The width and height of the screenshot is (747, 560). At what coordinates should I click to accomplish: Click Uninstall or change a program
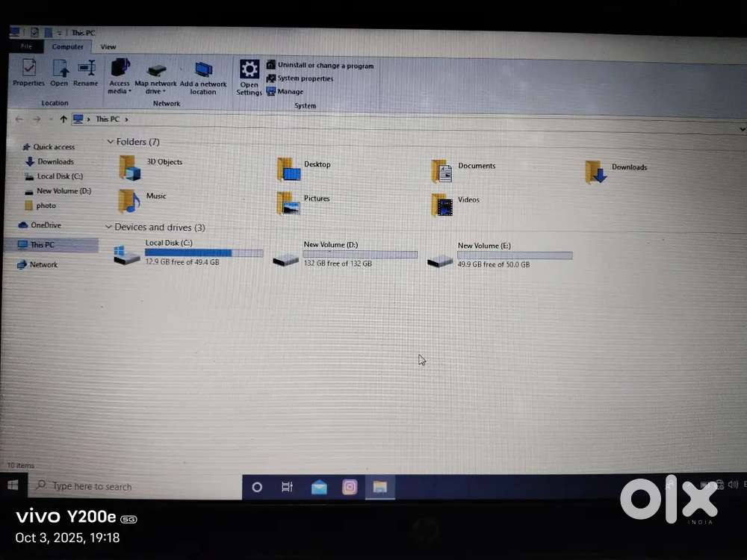tap(325, 66)
